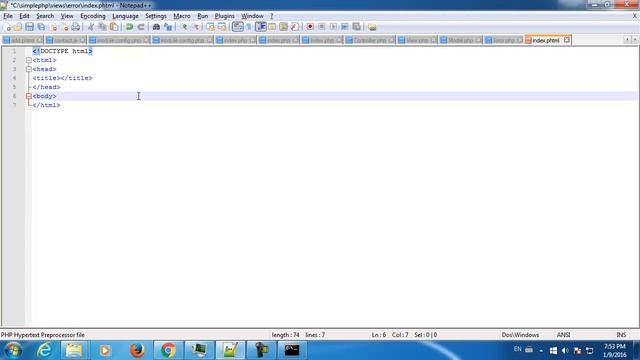Image resolution: width=640 pixels, height=360 pixels.
Task: Click inside the <title></title> line
Action: 62,78
